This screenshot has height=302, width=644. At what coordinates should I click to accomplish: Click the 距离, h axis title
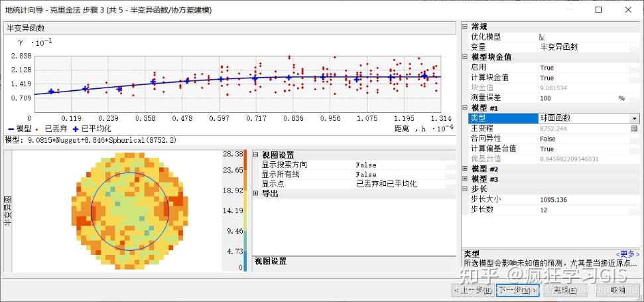(424, 128)
